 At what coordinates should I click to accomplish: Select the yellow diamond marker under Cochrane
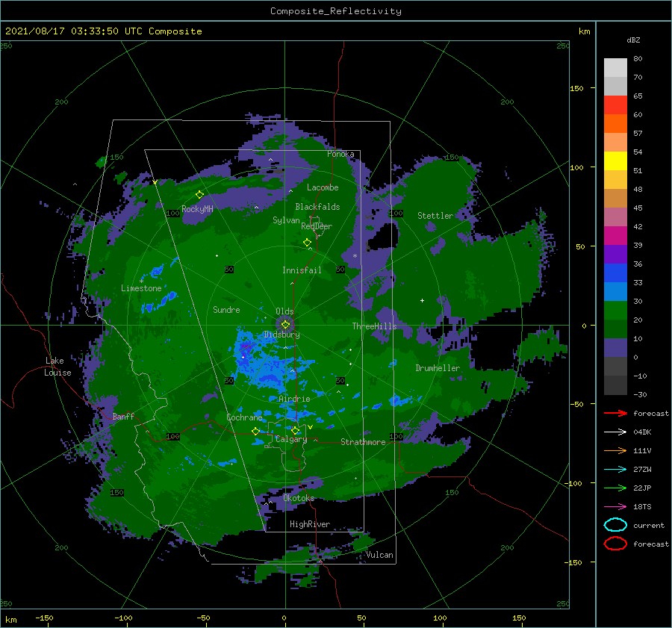click(255, 431)
